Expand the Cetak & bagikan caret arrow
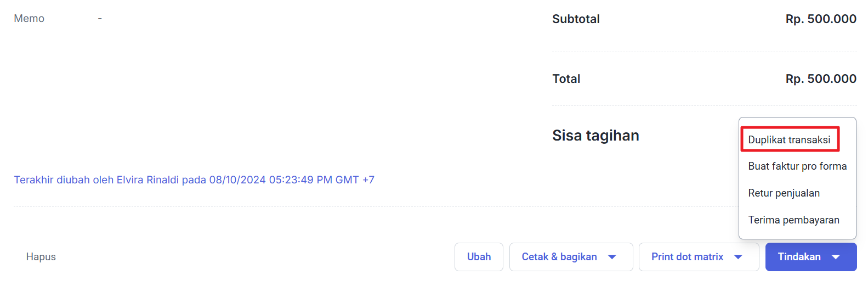Viewport: 868px width, 291px height. 612,257
